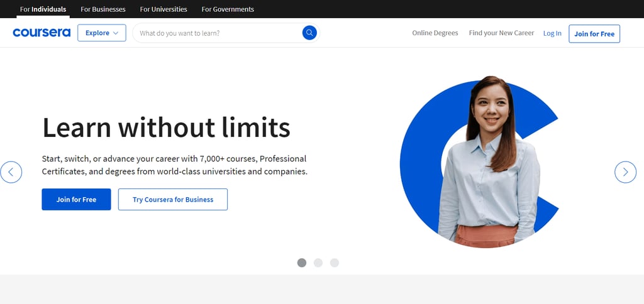Click the 'Learn without limits' heading

pyautogui.click(x=166, y=127)
